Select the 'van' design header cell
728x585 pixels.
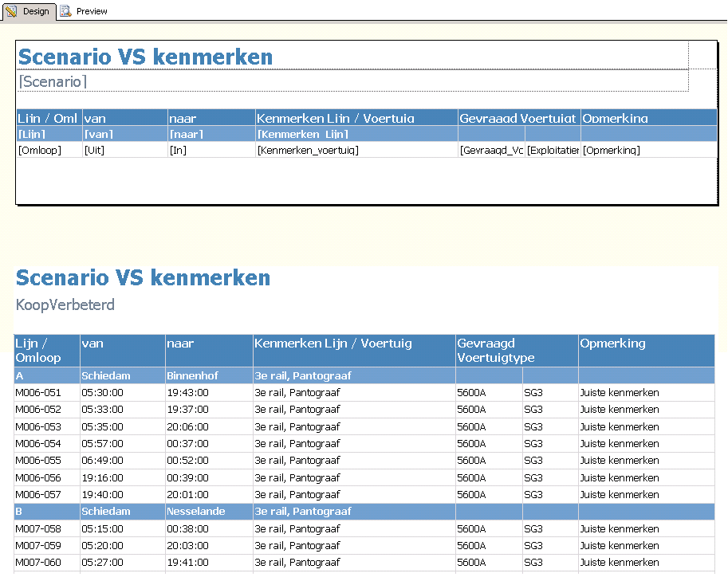(x=125, y=118)
